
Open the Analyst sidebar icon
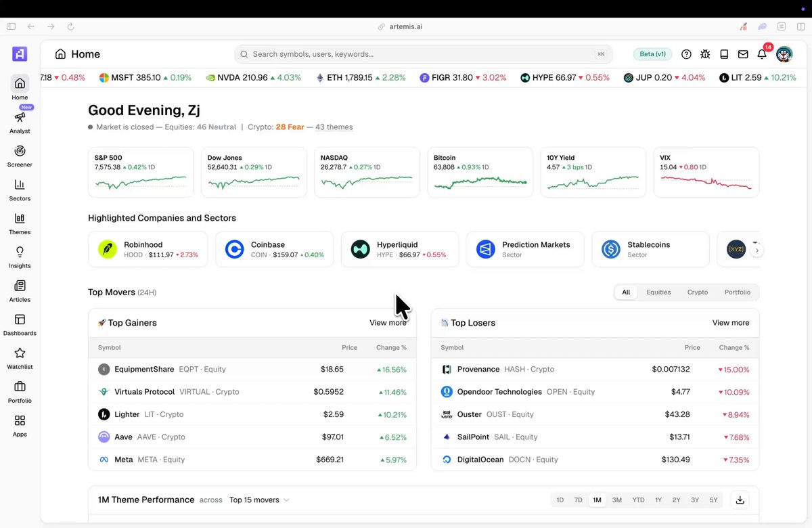[x=20, y=118]
